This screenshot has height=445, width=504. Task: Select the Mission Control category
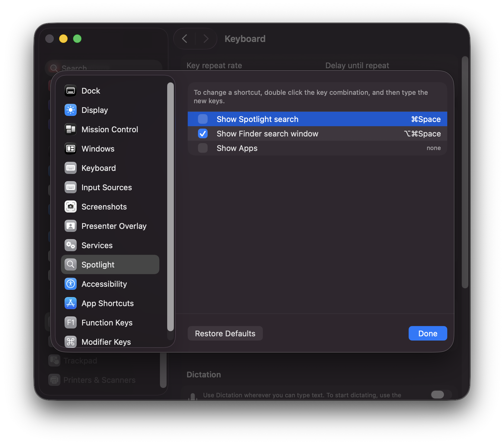[110, 129]
